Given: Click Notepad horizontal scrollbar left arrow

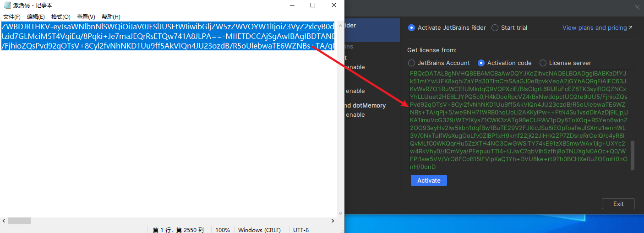Looking at the screenshot, I should point(4,221).
